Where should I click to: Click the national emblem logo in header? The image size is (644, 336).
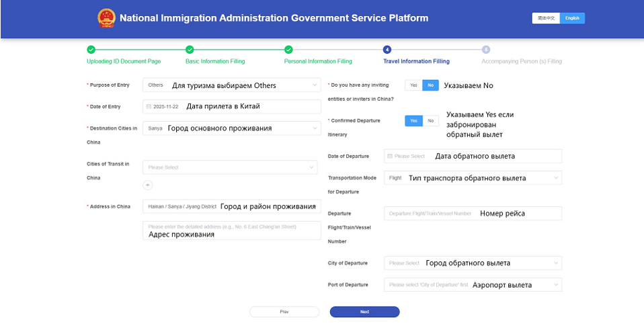pyautogui.click(x=106, y=18)
